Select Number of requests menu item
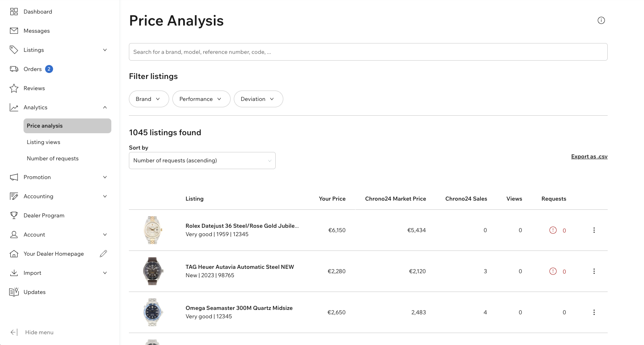The height and width of the screenshot is (345, 644). [x=53, y=158]
